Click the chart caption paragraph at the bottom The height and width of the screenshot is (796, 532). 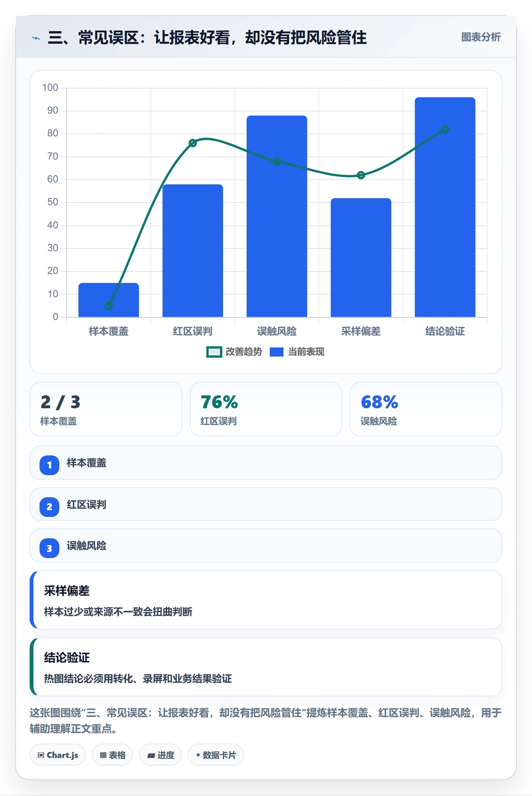[x=266, y=721]
